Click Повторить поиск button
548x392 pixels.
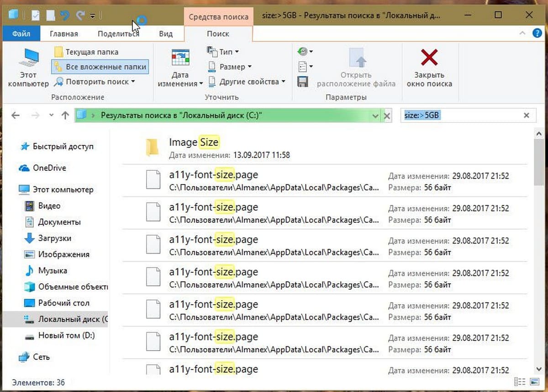click(x=95, y=82)
